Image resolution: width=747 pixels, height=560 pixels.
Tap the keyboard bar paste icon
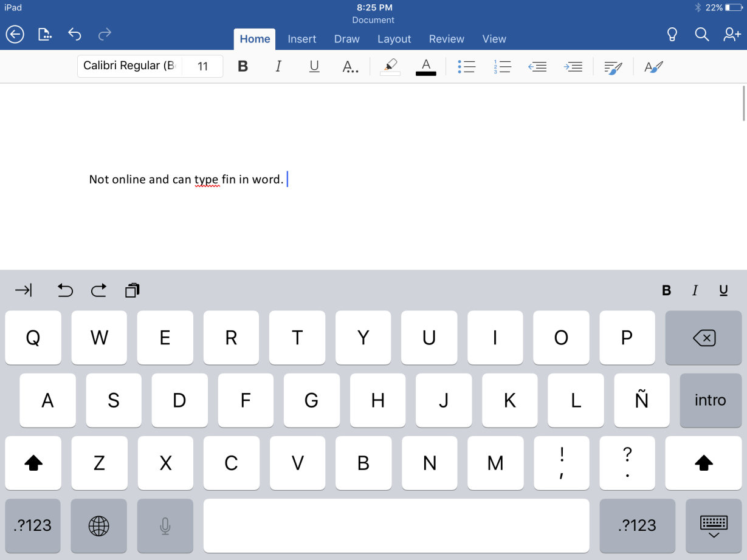click(x=132, y=290)
